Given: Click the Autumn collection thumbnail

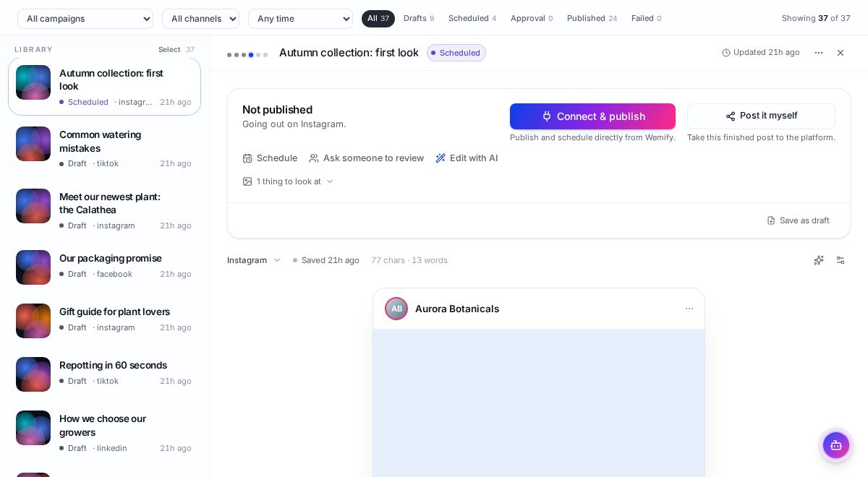Looking at the screenshot, I should coord(33,82).
